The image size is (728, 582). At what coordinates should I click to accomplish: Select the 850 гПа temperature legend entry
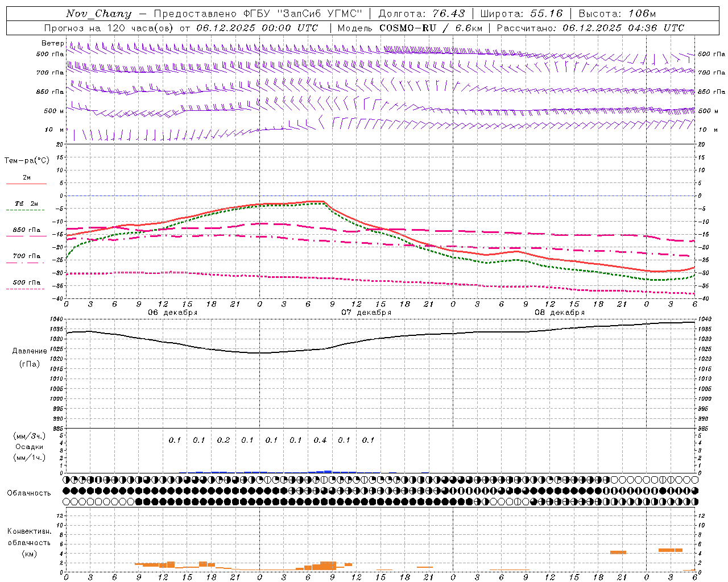pos(27,230)
